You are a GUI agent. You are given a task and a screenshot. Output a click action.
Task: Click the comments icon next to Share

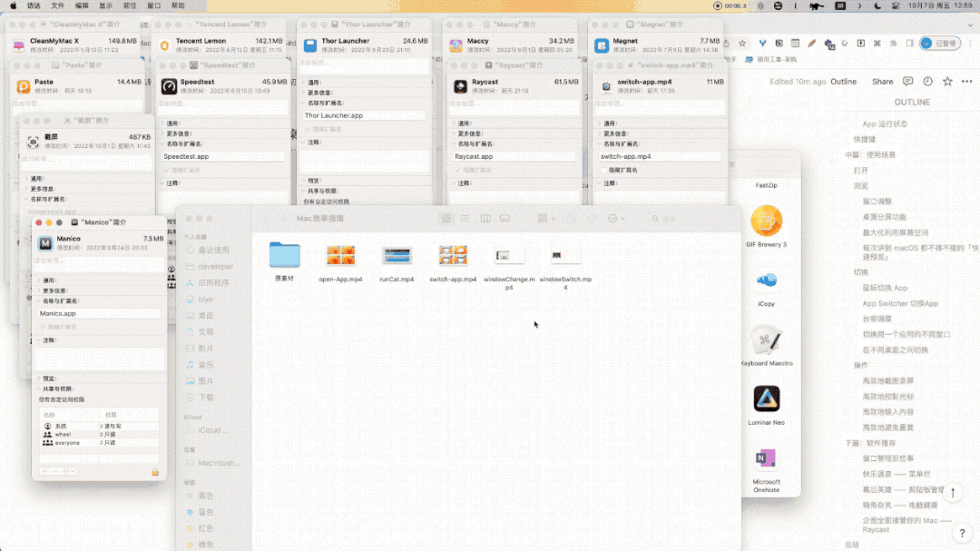tap(907, 82)
